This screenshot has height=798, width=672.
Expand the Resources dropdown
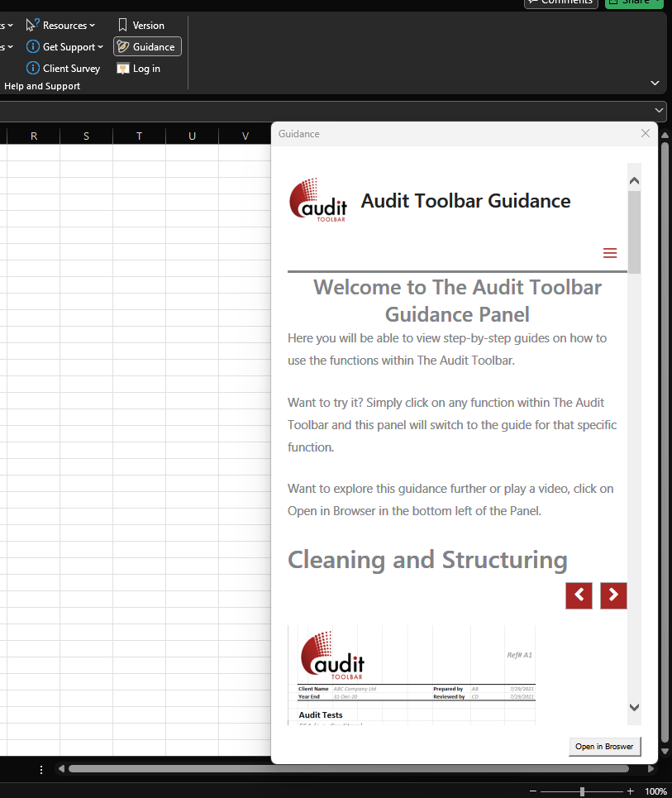(61, 26)
